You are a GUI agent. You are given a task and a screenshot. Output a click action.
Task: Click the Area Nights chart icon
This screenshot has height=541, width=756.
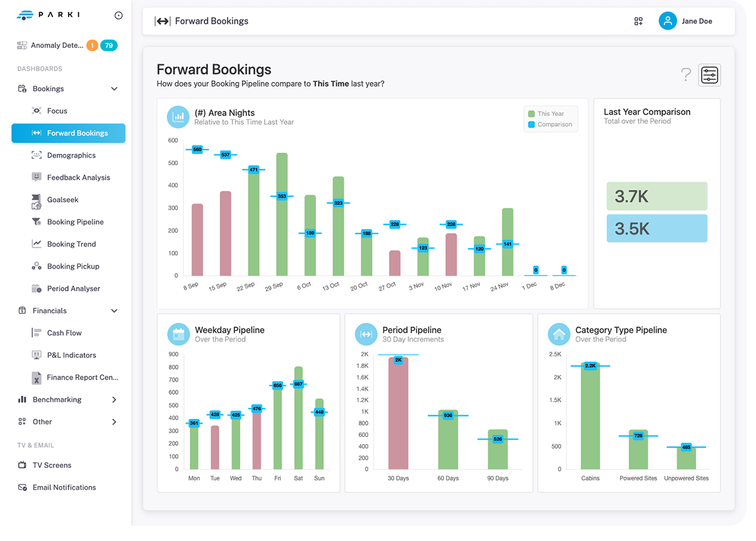[178, 117]
